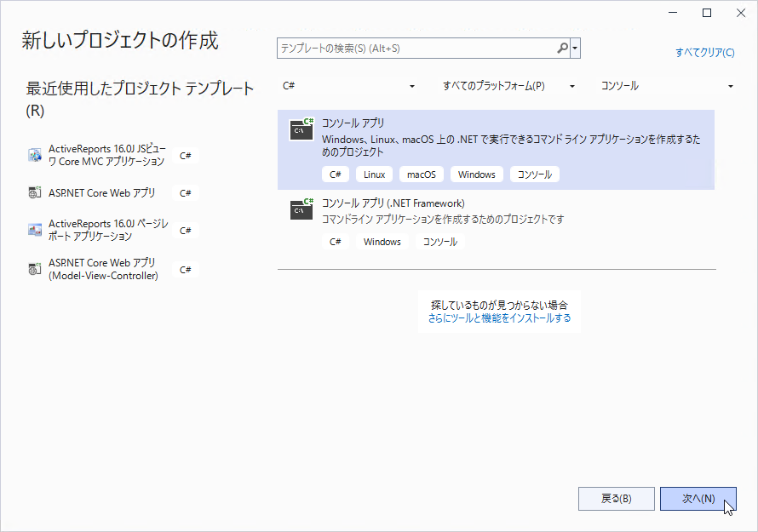
Task: Click the ASP.NET Core MVC template icon
Action: click(35, 269)
